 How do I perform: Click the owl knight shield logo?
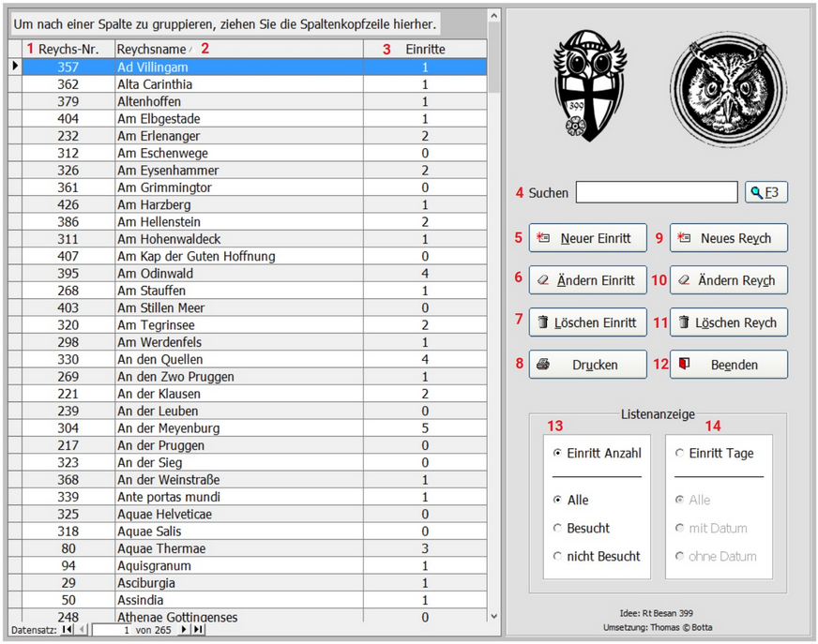590,85
